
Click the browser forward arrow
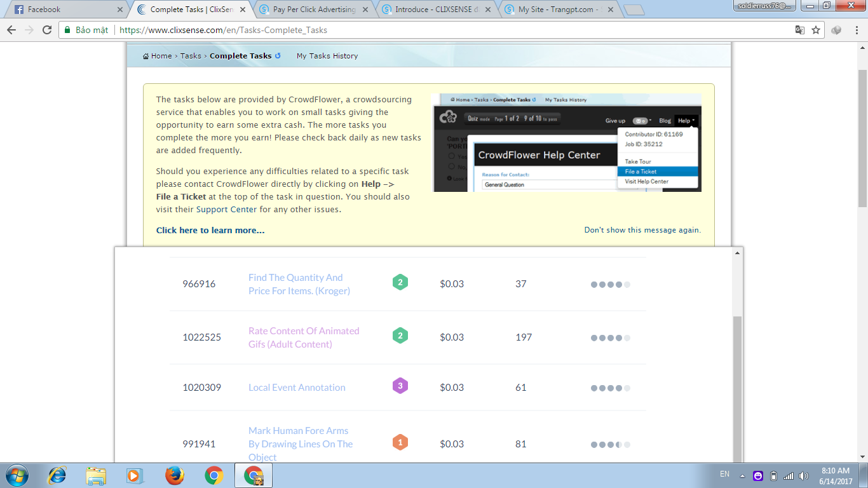click(x=29, y=30)
